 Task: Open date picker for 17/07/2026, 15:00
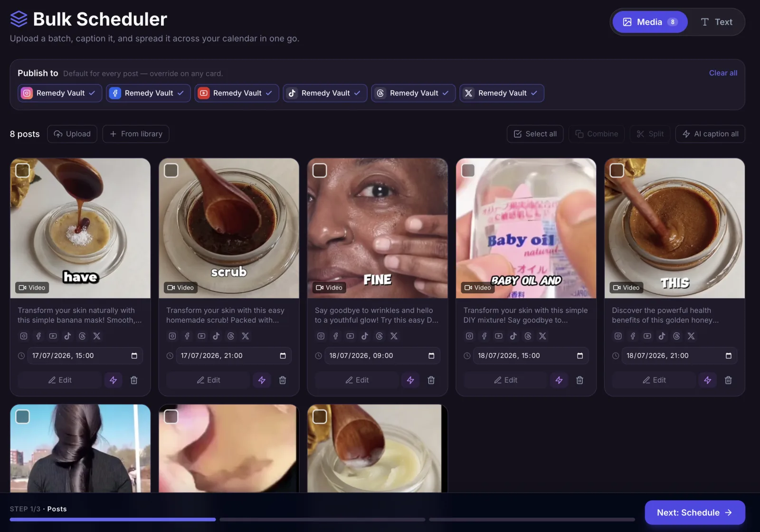(134, 356)
